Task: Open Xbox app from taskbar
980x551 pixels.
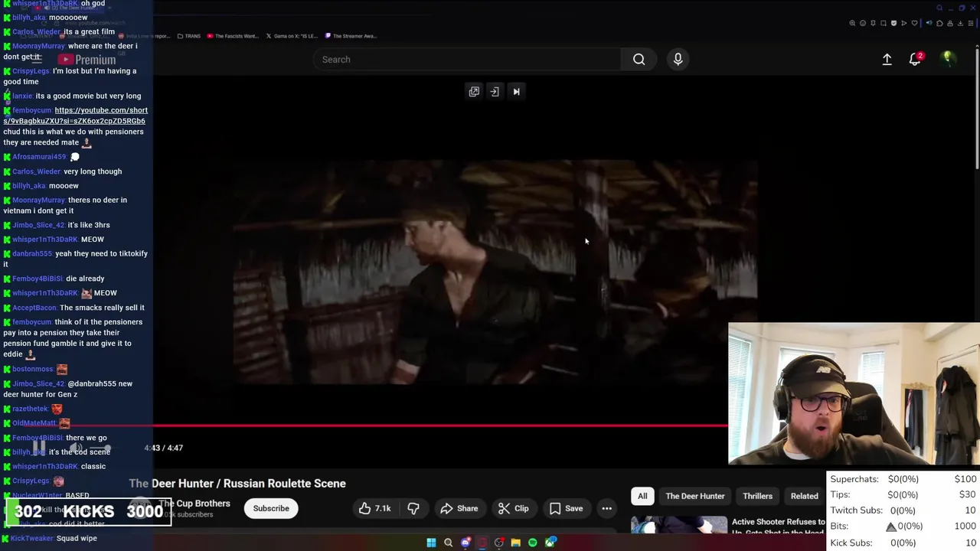Action: coord(550,543)
